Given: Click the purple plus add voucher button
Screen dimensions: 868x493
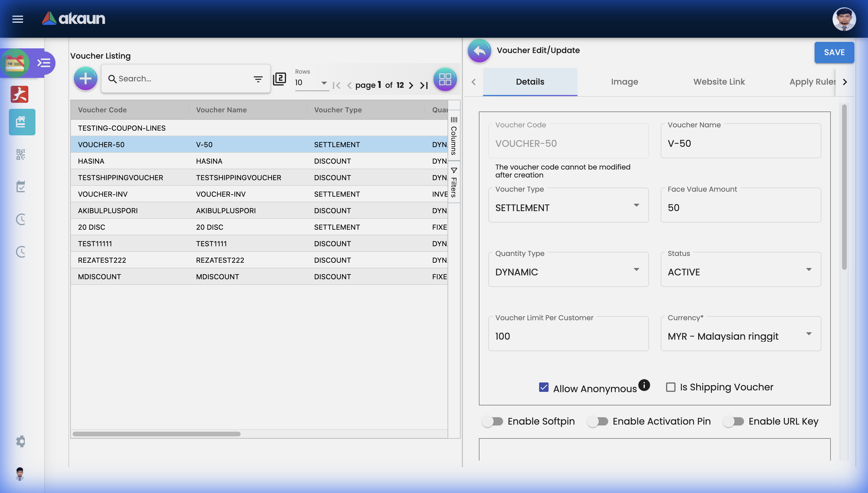Looking at the screenshot, I should [85, 79].
